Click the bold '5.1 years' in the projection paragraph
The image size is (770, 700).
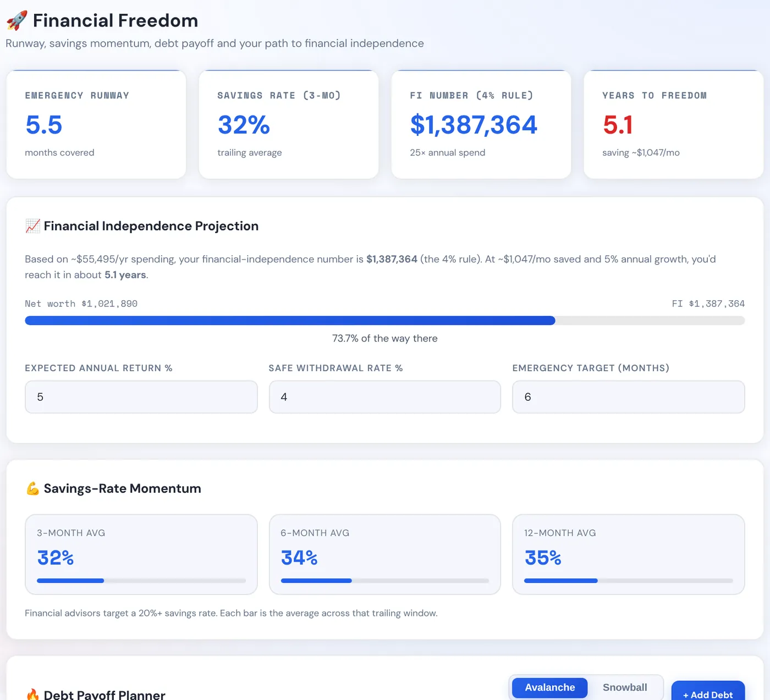[125, 275]
